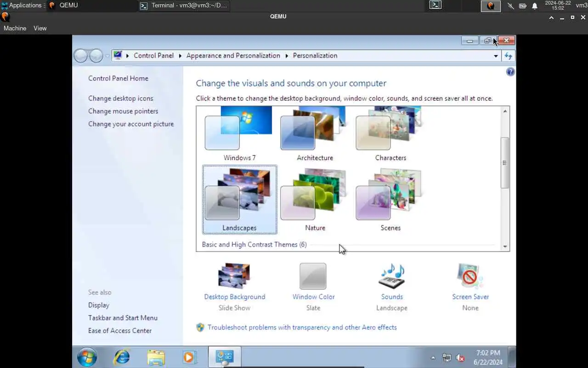Click the shield icon beside Troubleshoot link
The image size is (588, 368).
pyautogui.click(x=200, y=328)
